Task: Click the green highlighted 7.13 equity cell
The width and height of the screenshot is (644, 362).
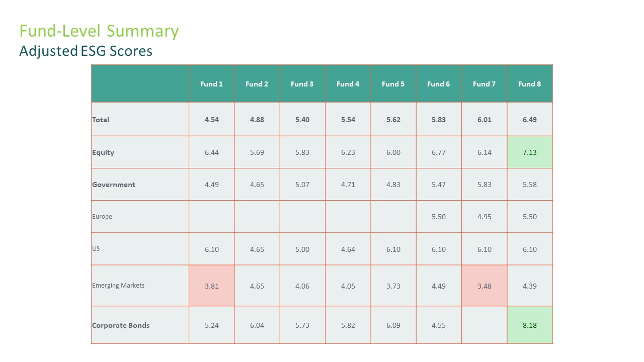Action: point(530,152)
